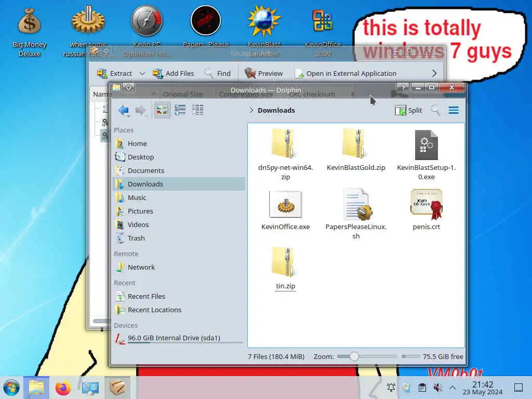Adjust the Dolphin Zoom slider

pos(367,356)
